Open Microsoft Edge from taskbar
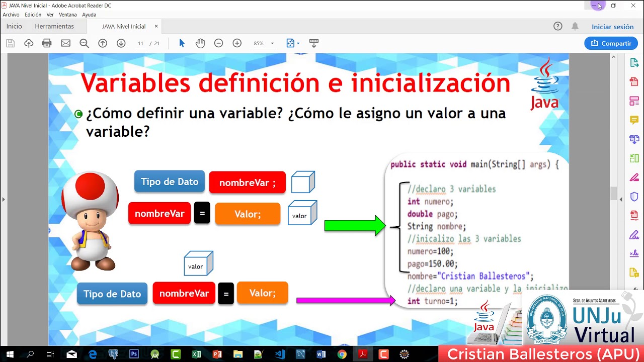 [x=93, y=354]
